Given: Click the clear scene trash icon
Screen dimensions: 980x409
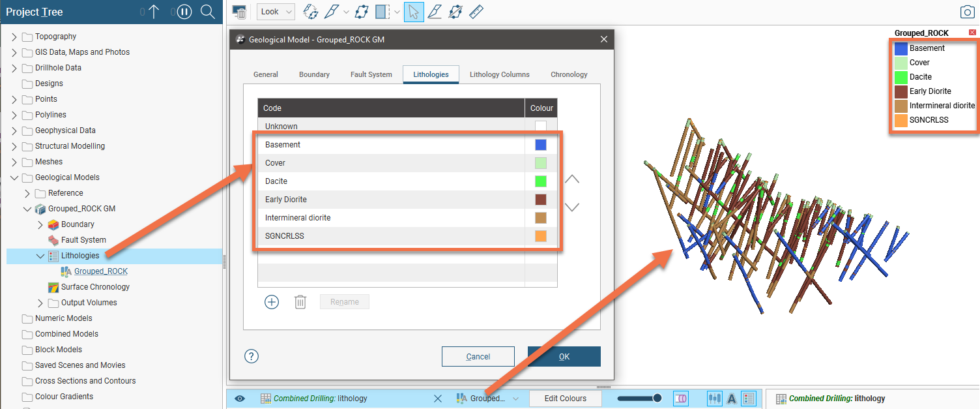Looking at the screenshot, I should [x=239, y=12].
